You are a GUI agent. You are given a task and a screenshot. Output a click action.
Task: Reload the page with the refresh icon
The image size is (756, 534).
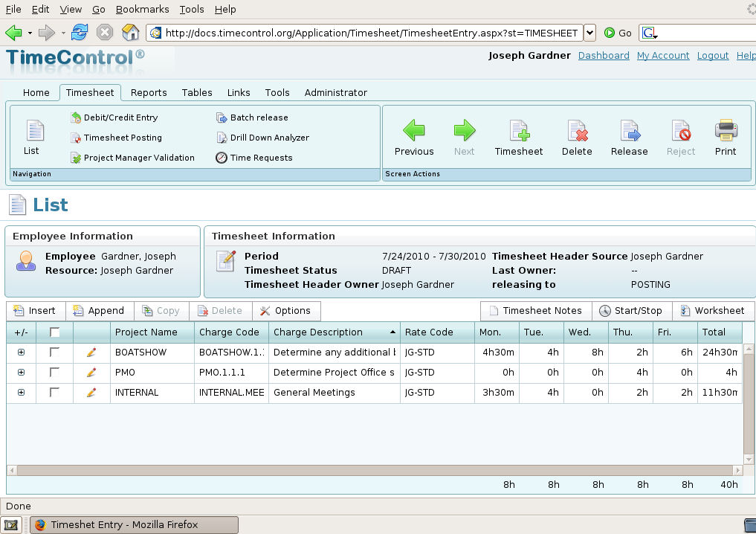coord(80,33)
